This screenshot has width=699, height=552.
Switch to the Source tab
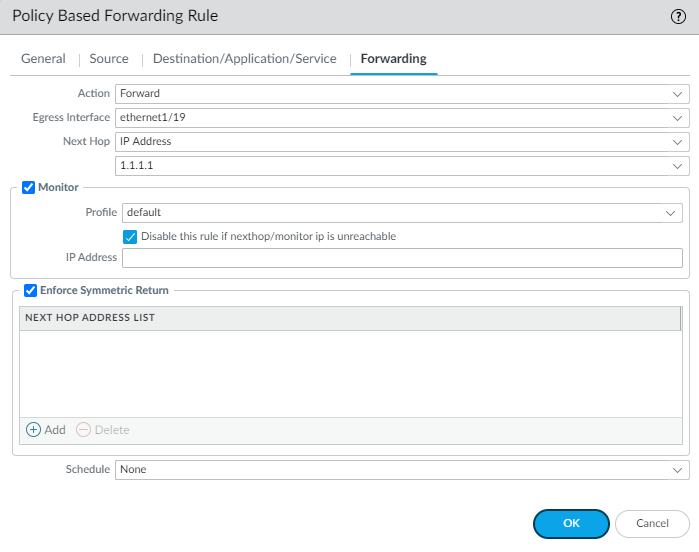tap(109, 59)
